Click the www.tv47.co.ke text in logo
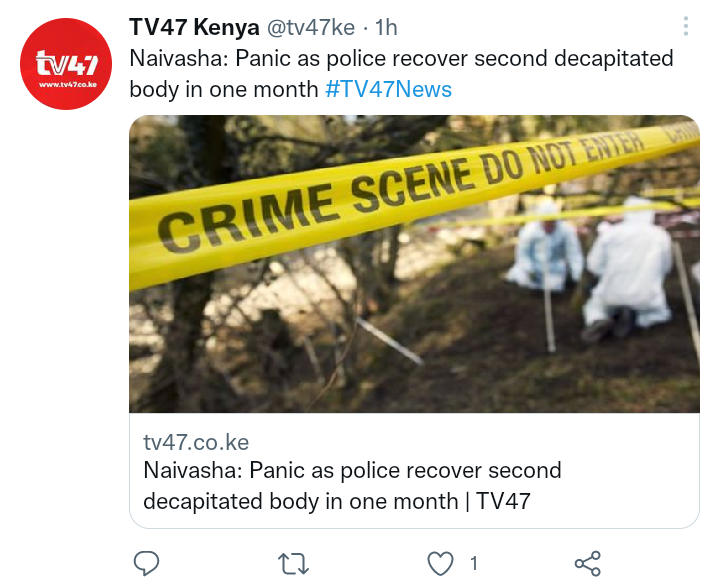716x582 pixels. (x=68, y=84)
